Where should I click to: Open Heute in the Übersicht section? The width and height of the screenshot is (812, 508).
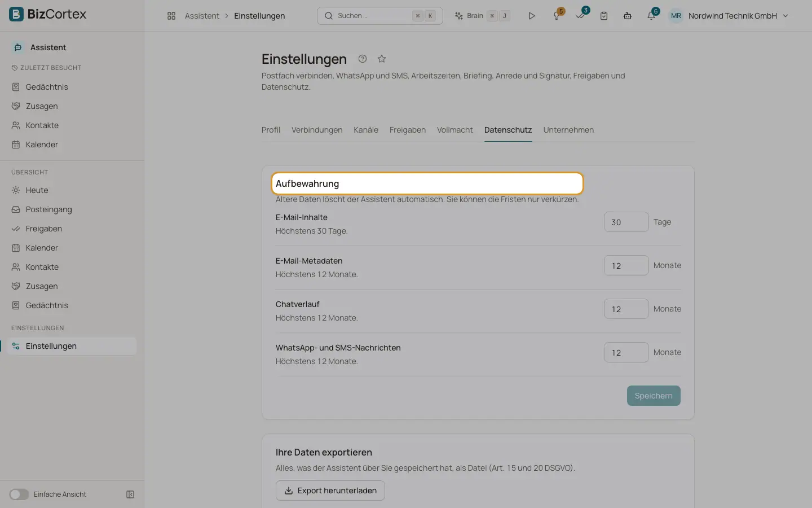pyautogui.click(x=72, y=190)
